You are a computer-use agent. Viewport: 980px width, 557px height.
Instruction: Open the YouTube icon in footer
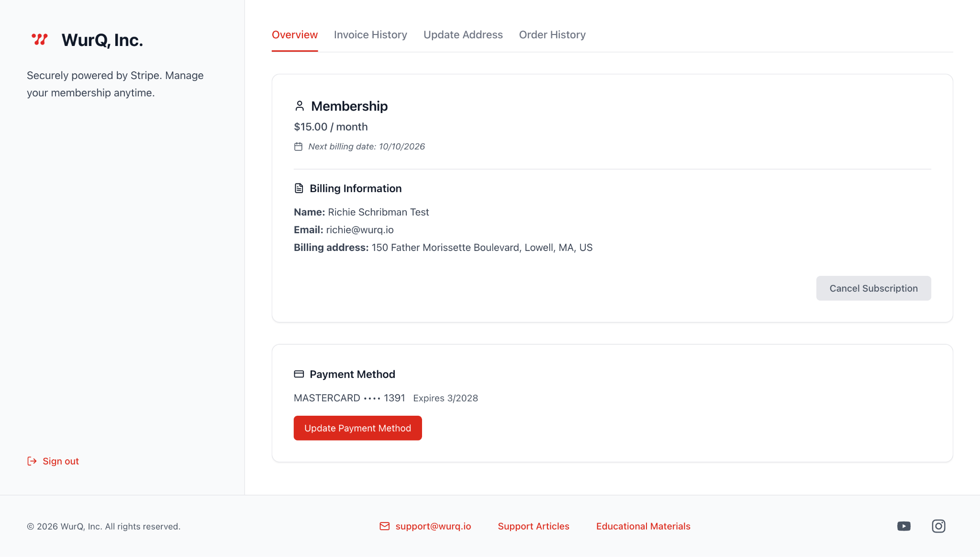[904, 526]
